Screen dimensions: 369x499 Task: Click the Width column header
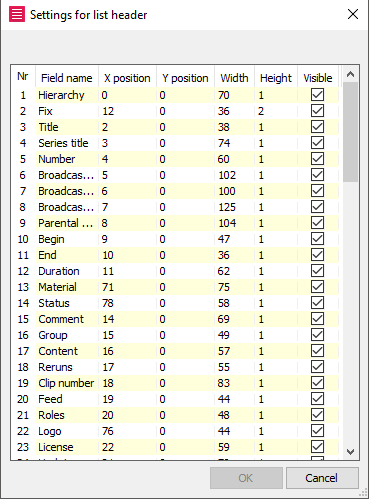click(234, 78)
